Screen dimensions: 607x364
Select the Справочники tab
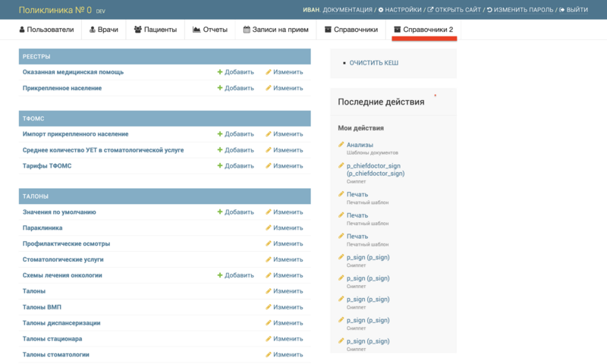[351, 30]
